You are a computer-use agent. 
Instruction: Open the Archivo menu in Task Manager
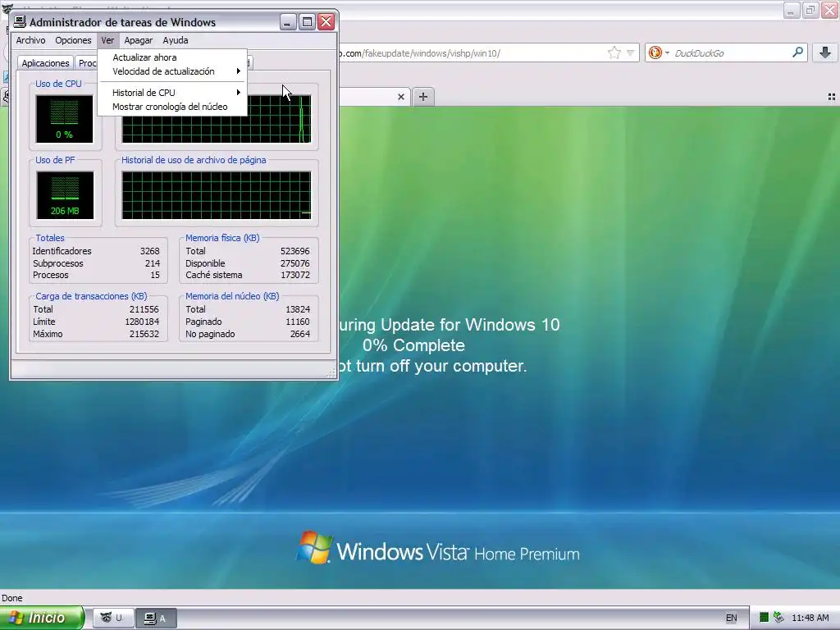(30, 40)
